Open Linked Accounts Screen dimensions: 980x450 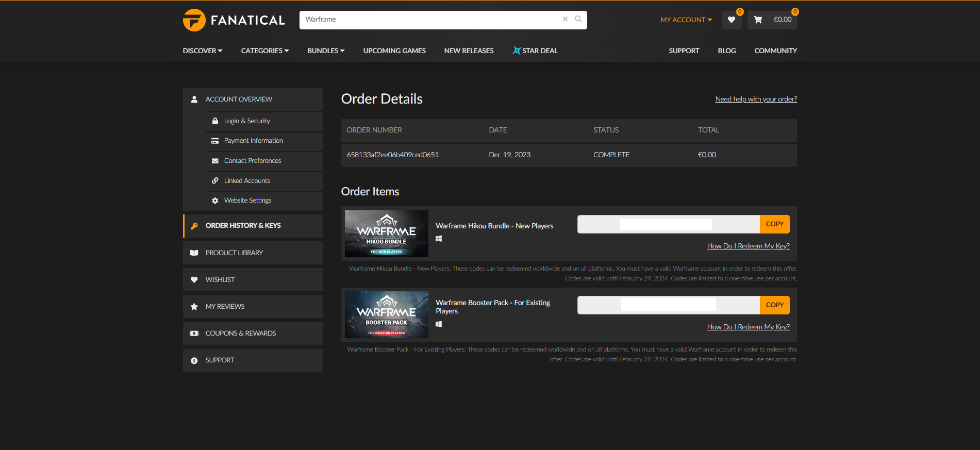coord(264,181)
